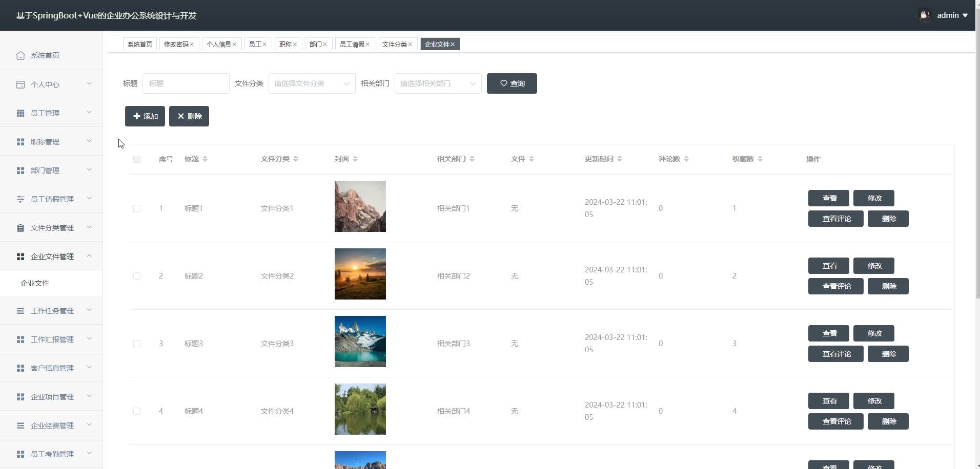The width and height of the screenshot is (980, 469).
Task: Check the checkbox for row 标题3
Action: point(137,344)
